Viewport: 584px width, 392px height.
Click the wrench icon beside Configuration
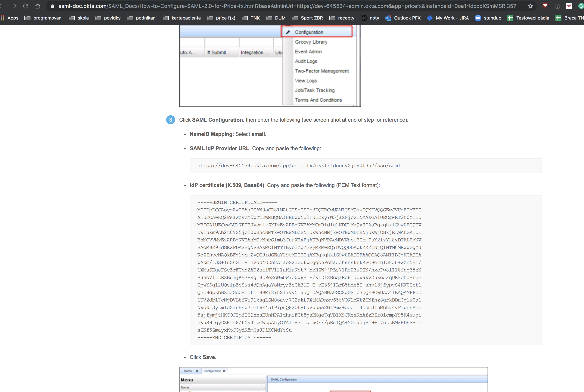288,32
